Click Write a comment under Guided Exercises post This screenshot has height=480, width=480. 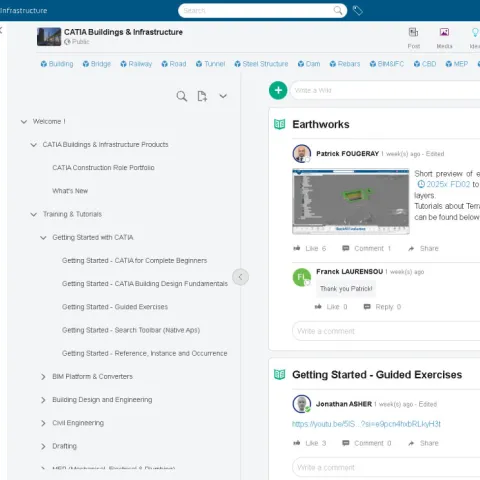386,467
